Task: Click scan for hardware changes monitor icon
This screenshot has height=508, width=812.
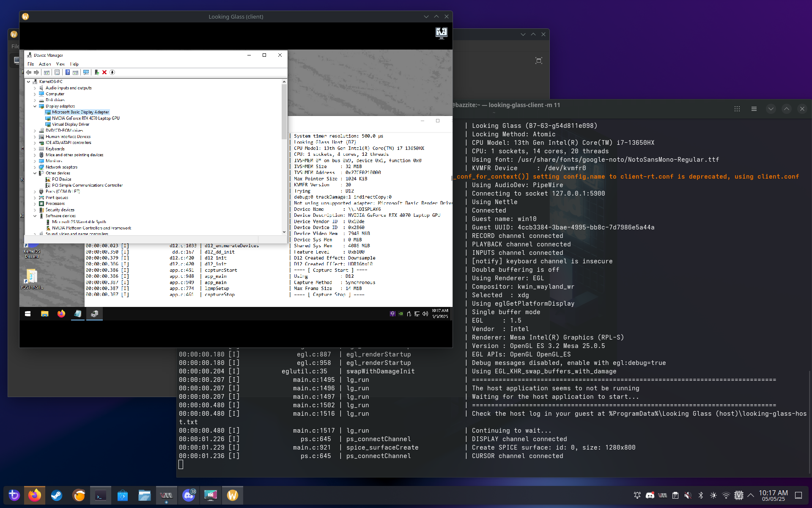Action: [x=86, y=72]
